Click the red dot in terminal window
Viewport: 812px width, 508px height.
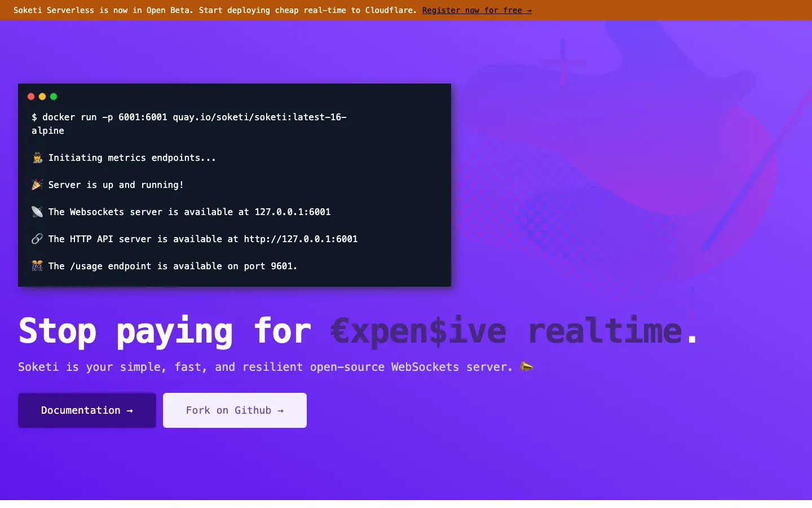click(31, 97)
